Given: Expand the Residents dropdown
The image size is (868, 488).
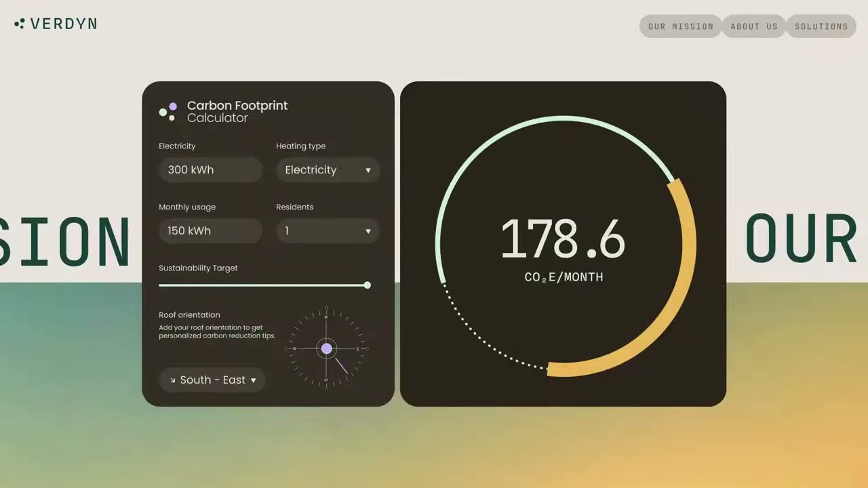Looking at the screenshot, I should click(328, 231).
